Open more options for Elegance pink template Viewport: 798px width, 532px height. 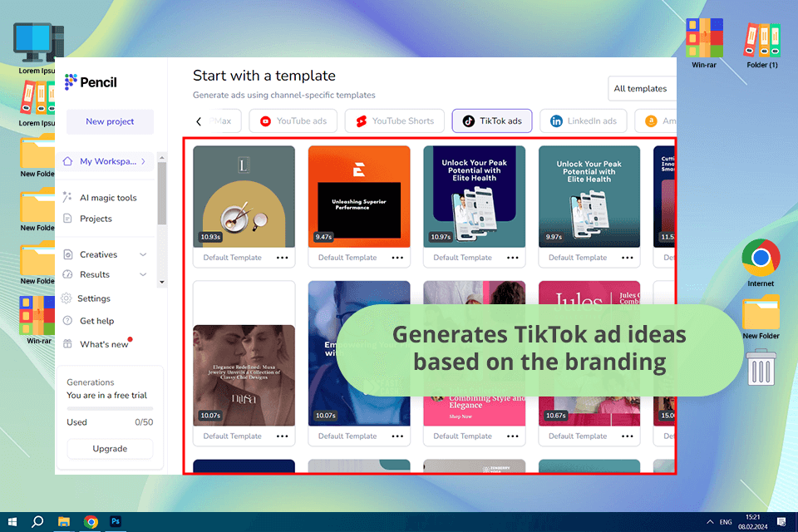tap(513, 436)
